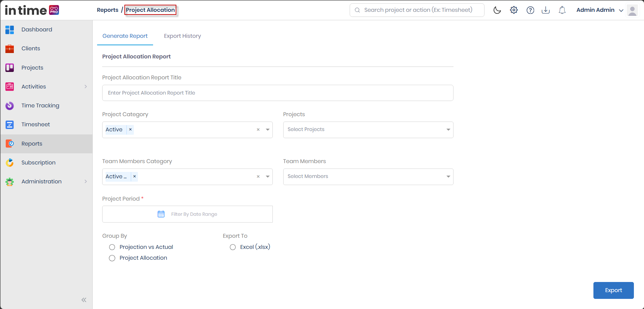Click the Administration sidebar icon
Screen dimensions: 644x309
pyautogui.click(x=10, y=182)
